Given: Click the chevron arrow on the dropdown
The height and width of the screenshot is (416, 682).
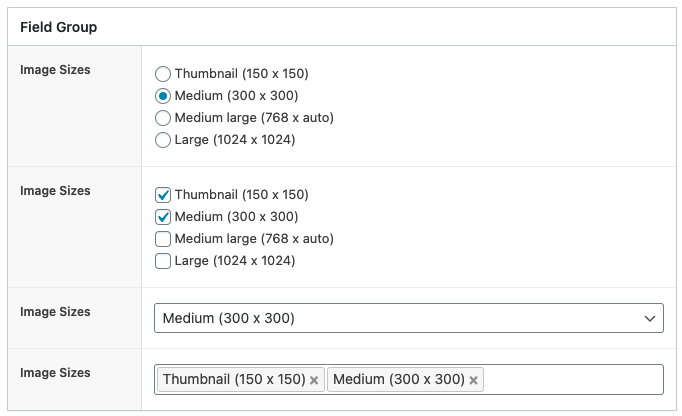Looking at the screenshot, I should [x=649, y=319].
